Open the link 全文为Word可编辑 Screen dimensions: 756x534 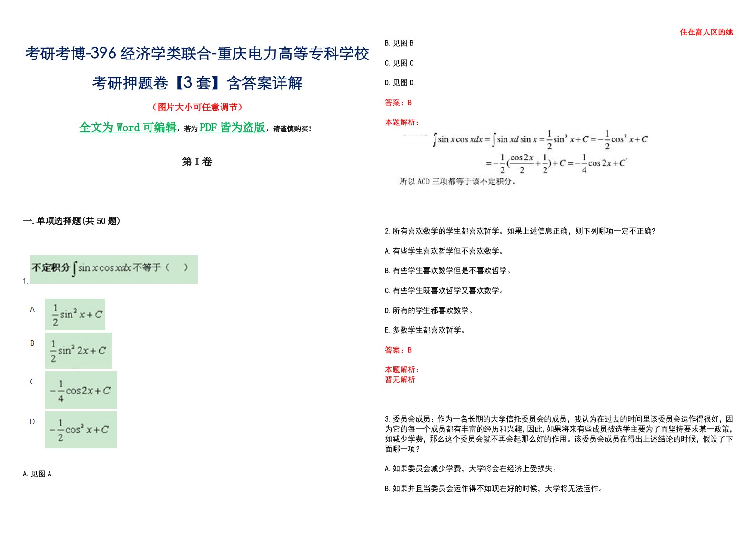click(128, 128)
